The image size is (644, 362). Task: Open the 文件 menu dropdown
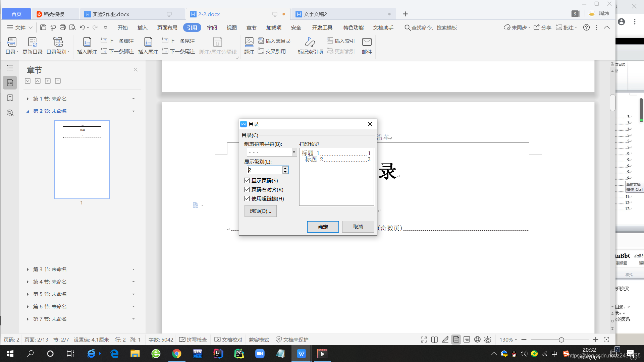[20, 27]
